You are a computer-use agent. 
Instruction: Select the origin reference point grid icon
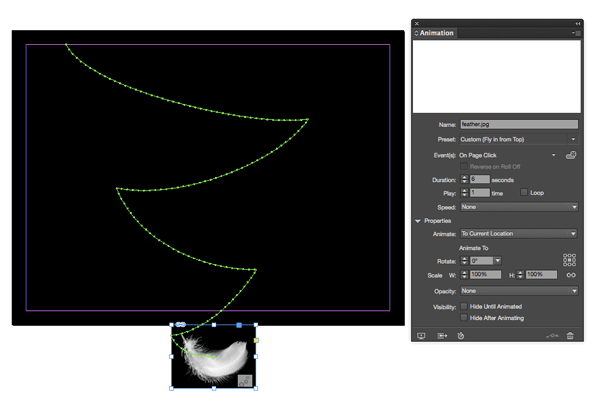coord(569,260)
